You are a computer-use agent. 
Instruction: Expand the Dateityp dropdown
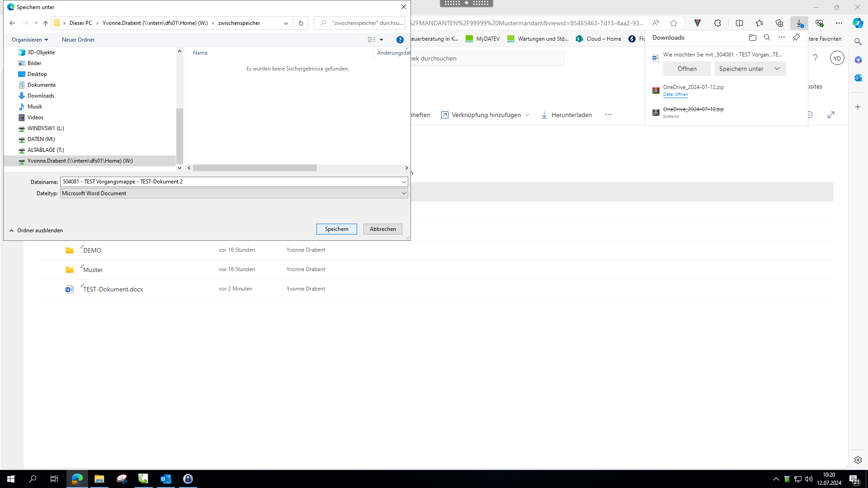404,193
